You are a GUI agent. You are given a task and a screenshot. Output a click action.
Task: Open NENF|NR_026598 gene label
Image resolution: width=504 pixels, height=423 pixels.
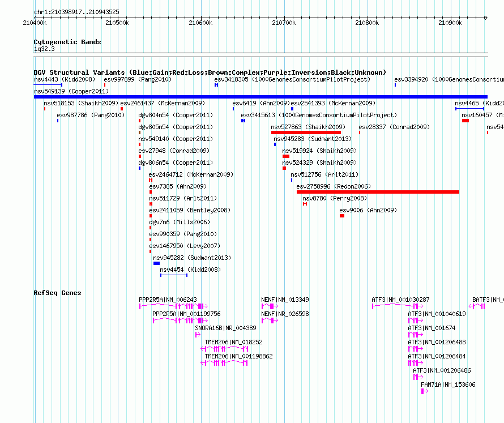[x=285, y=314]
